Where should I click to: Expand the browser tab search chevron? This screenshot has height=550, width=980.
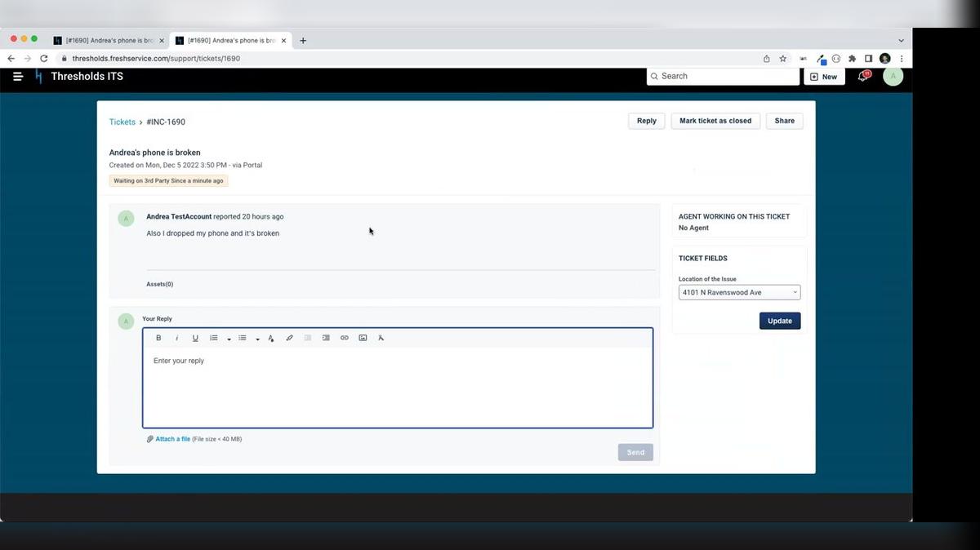coord(901,40)
